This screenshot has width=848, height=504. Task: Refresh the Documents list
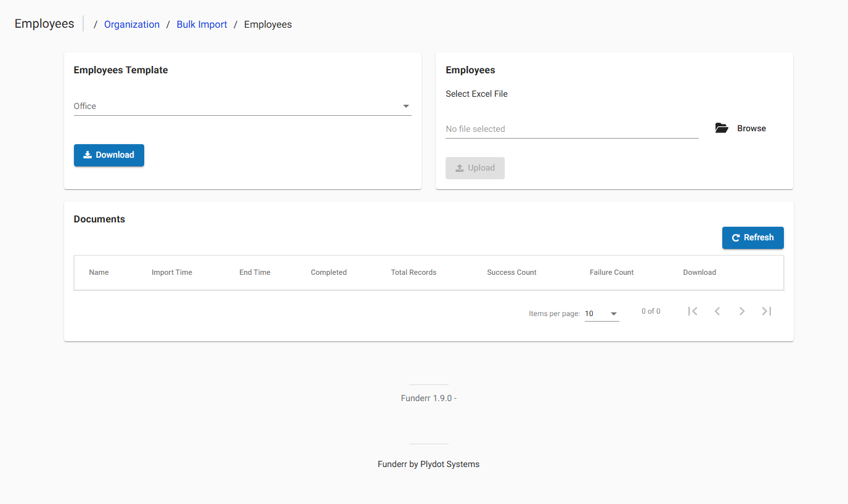[x=752, y=237]
